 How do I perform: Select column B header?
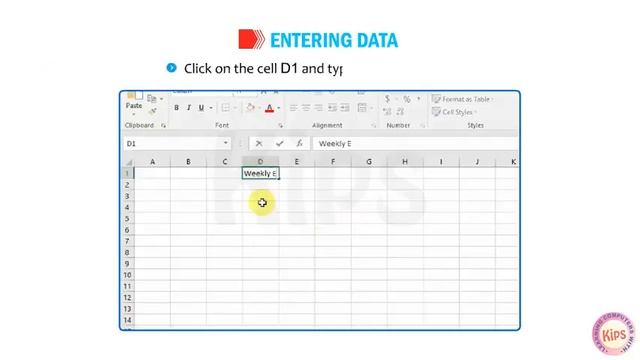188,162
